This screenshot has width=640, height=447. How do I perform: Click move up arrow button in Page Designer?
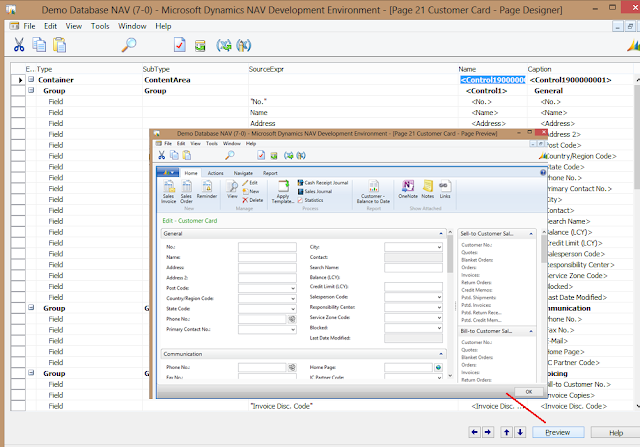(x=507, y=432)
